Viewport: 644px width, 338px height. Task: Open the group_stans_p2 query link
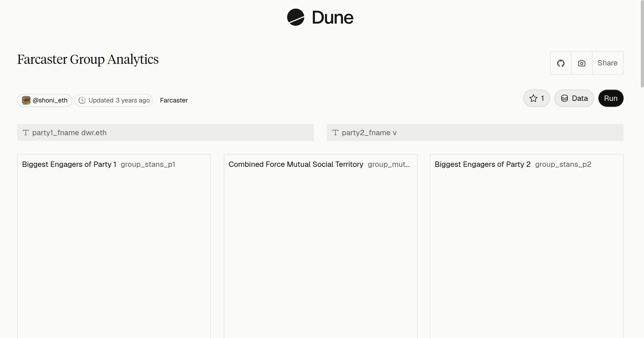tap(563, 164)
